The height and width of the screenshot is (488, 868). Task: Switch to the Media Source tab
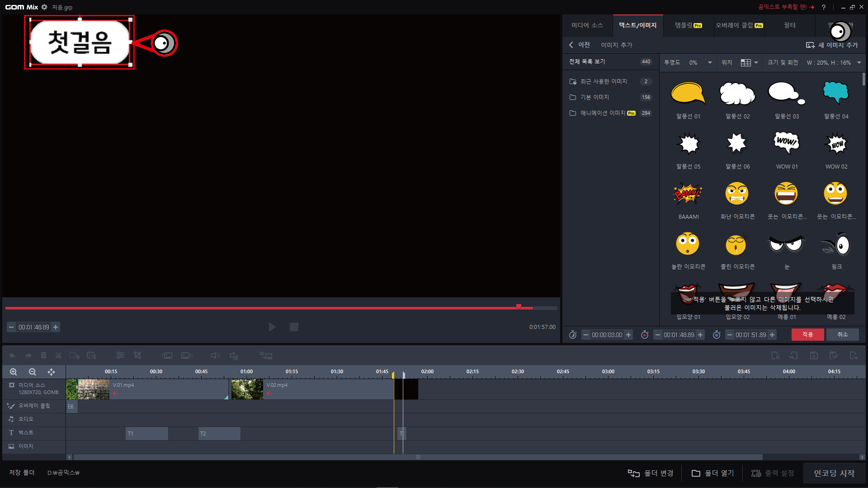click(587, 25)
